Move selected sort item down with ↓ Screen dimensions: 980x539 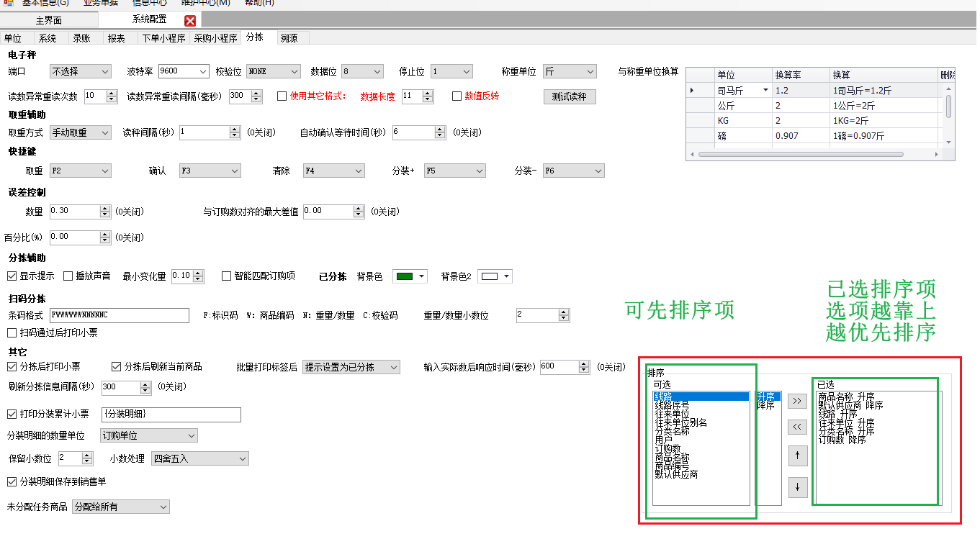tap(797, 487)
